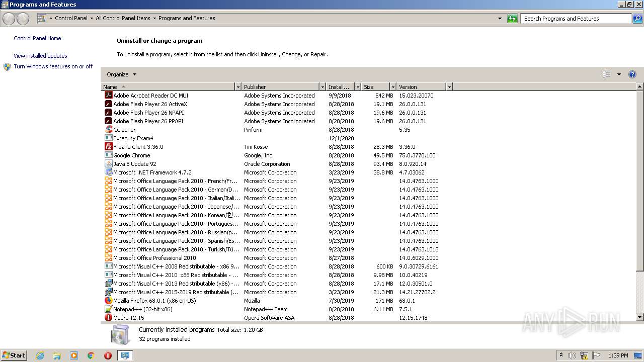Viewport: 644px width, 362px height.
Task: Open the Version column filter dropdown
Action: pyautogui.click(x=449, y=87)
